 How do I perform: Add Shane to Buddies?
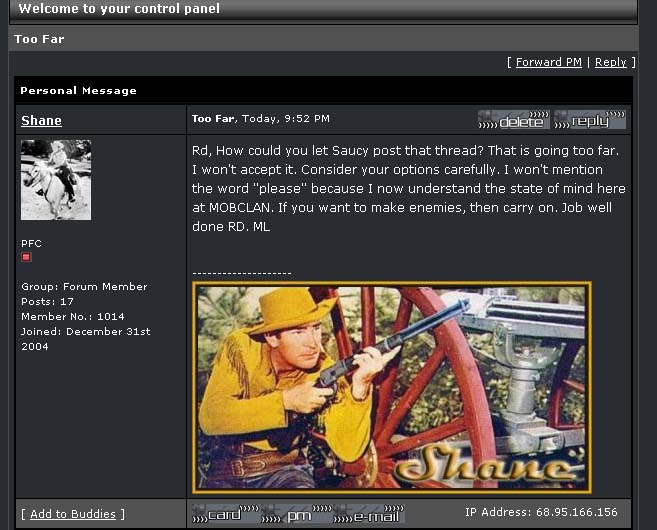tap(72, 514)
